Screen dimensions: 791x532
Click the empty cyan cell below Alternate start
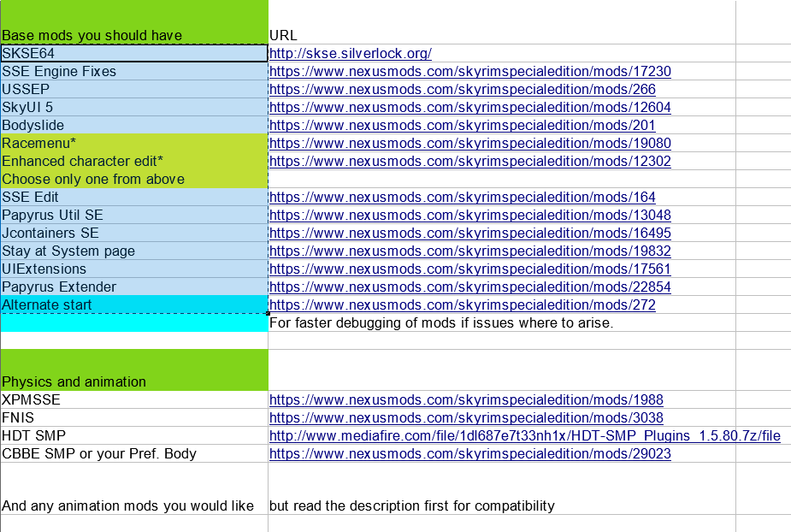[x=134, y=323]
